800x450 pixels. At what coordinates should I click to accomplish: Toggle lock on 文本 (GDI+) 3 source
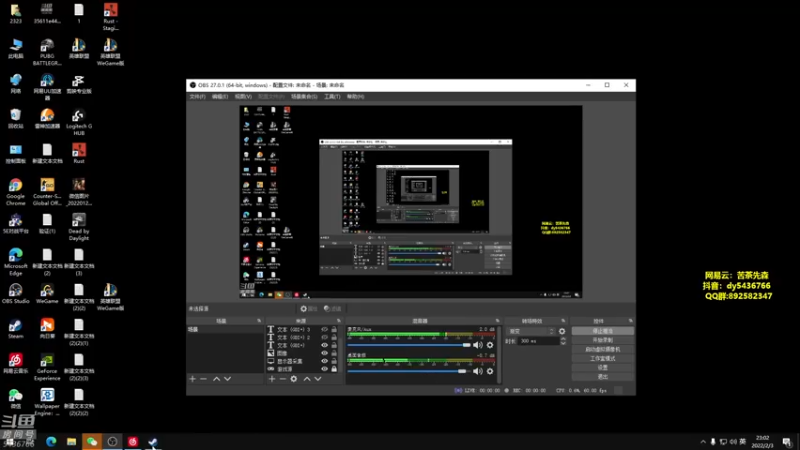point(334,330)
